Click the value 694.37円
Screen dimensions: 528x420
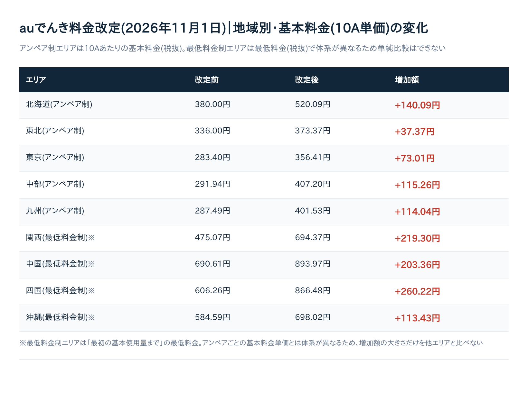pos(313,237)
